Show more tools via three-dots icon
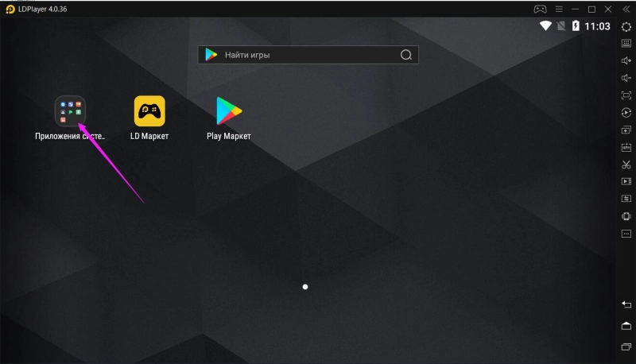This screenshot has width=636, height=364. coord(626,234)
